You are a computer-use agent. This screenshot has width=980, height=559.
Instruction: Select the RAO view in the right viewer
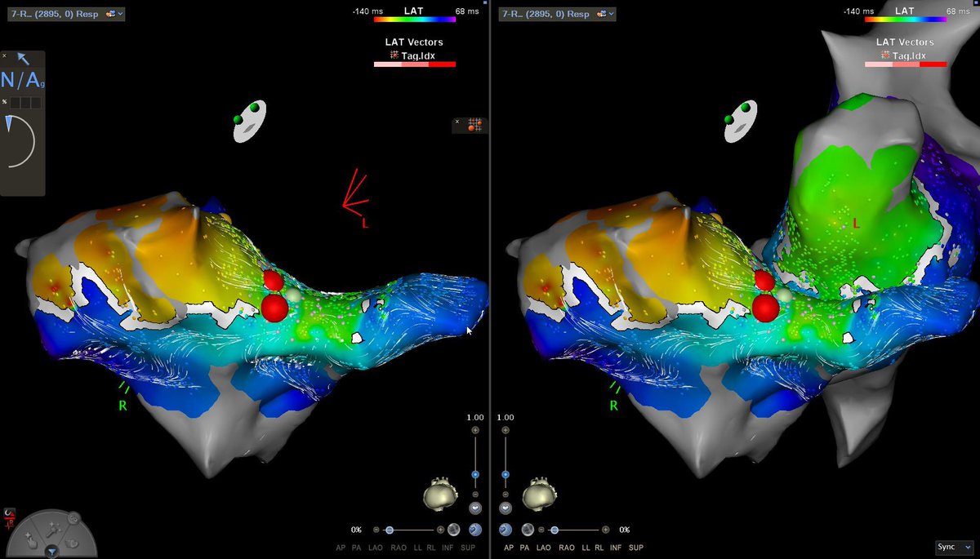(x=567, y=548)
